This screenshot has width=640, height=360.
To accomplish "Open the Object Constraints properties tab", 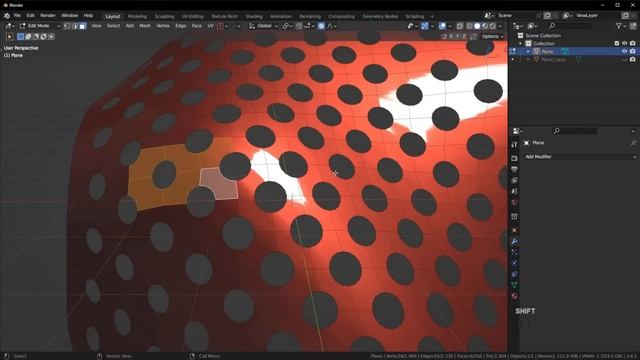I will click(514, 274).
